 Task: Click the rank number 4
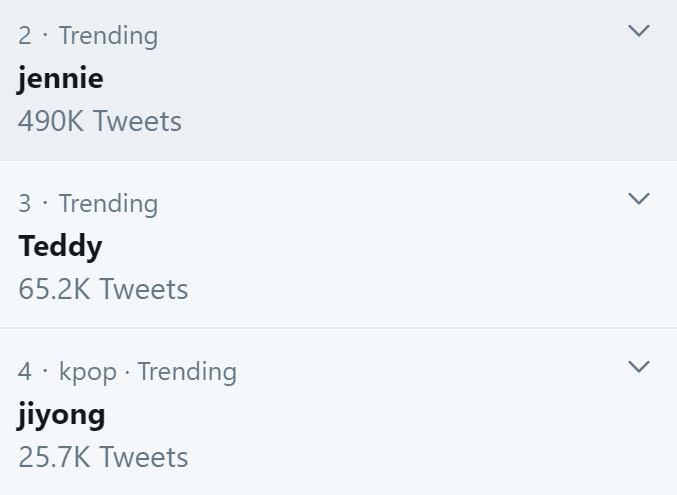point(25,372)
